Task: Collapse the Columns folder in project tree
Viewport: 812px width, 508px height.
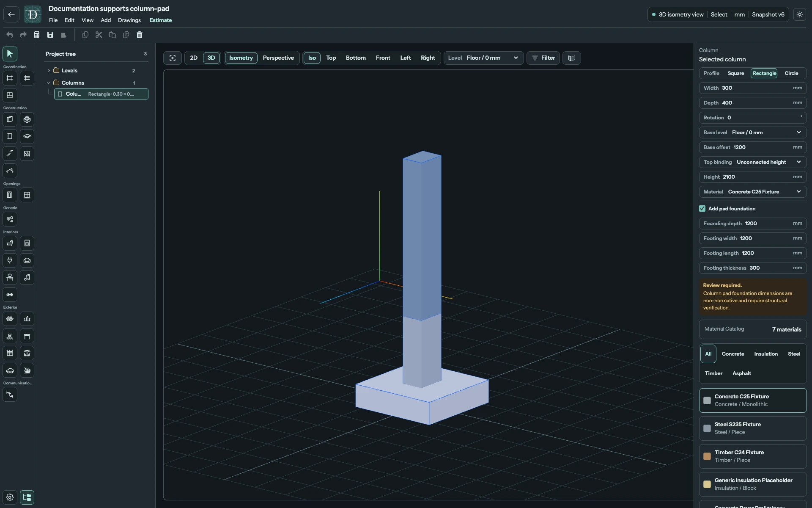Action: coord(49,83)
